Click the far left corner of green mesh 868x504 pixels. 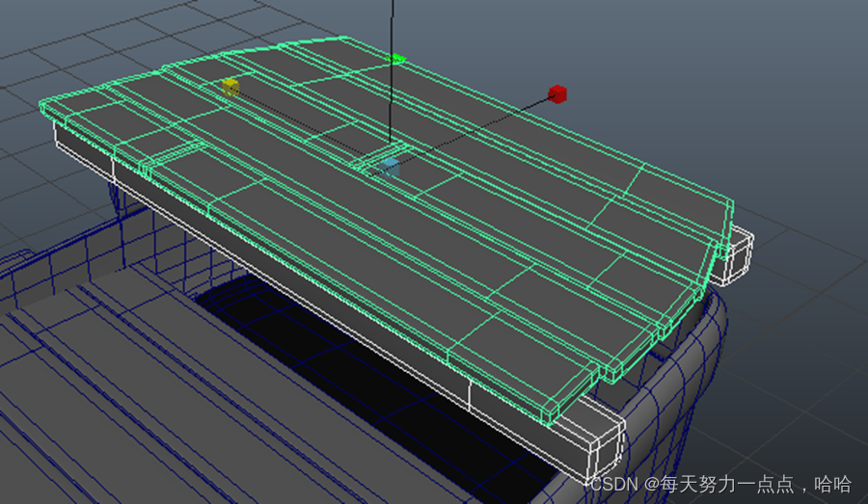point(44,105)
